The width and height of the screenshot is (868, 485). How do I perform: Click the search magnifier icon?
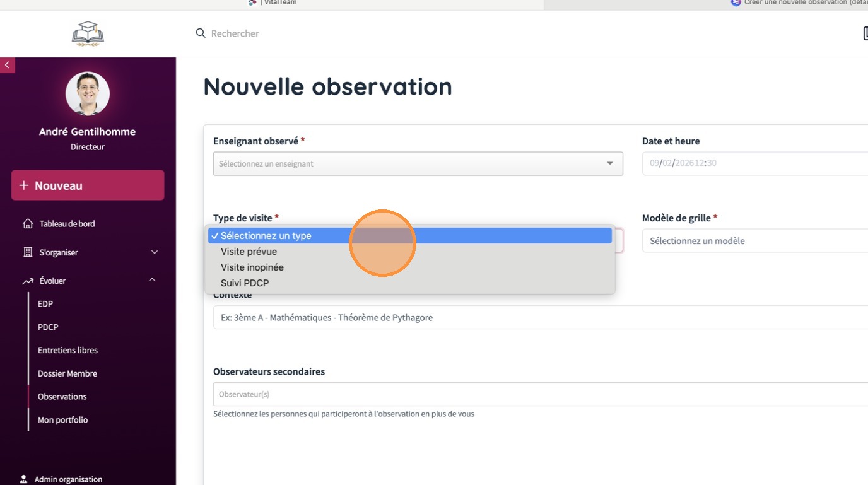(x=201, y=33)
